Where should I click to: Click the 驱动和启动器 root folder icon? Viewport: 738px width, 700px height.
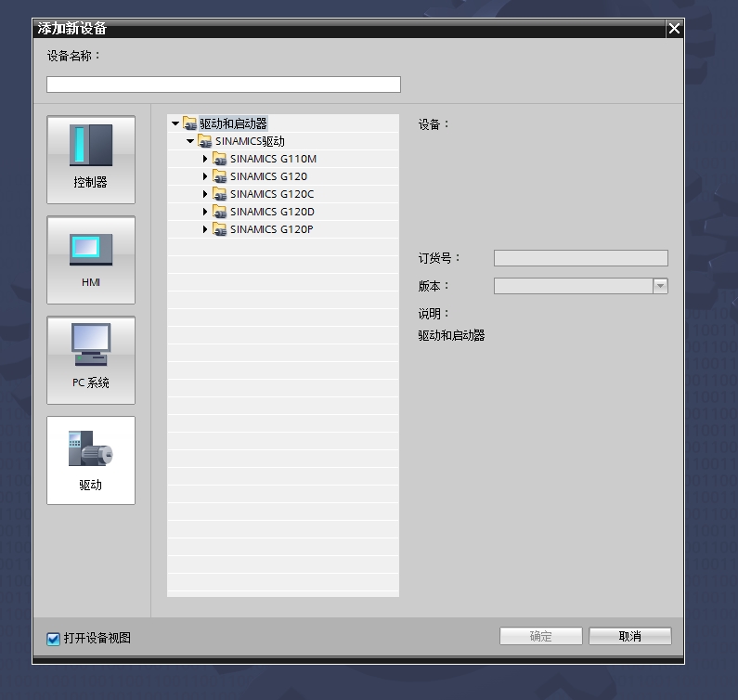189,123
